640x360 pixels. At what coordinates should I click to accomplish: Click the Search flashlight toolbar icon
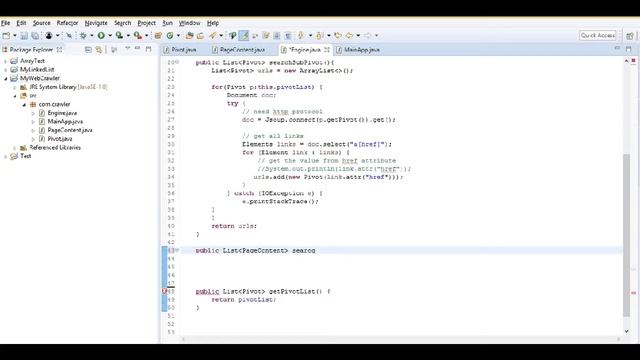(213, 36)
